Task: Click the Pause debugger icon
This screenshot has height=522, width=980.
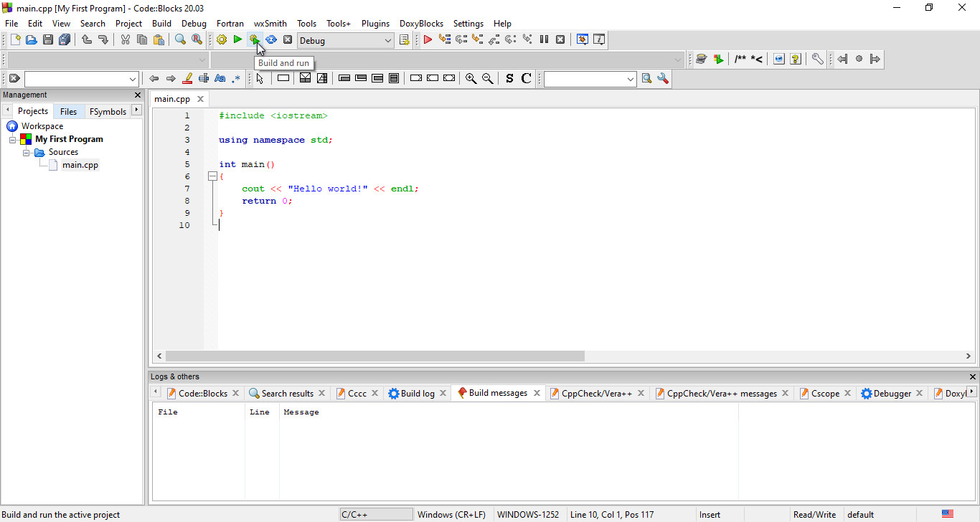Action: click(544, 39)
